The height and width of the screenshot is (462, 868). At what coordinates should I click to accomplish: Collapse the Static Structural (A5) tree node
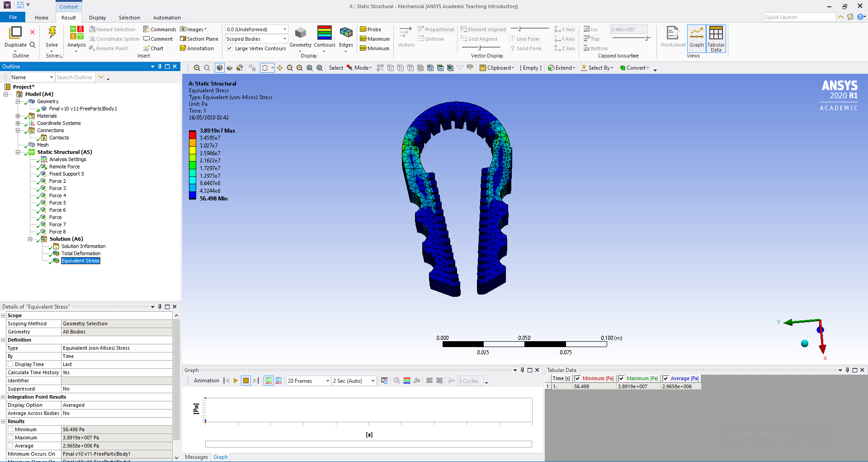(x=18, y=152)
